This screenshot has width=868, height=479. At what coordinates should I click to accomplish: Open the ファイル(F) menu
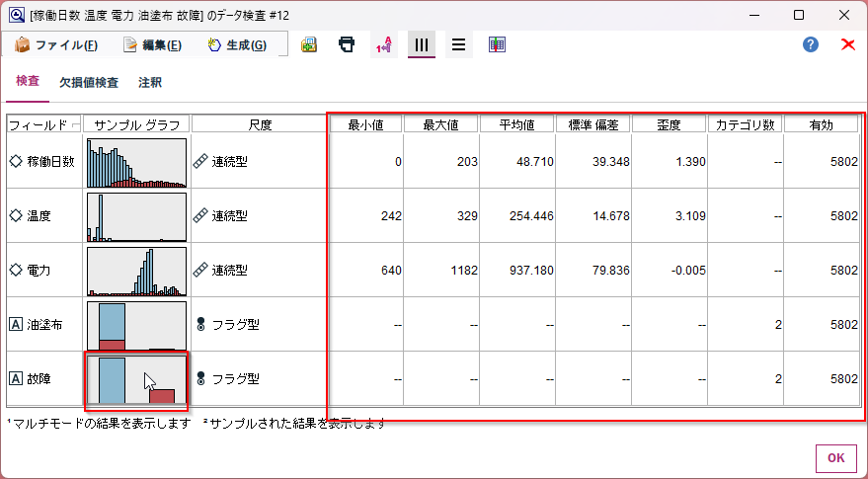[57, 44]
